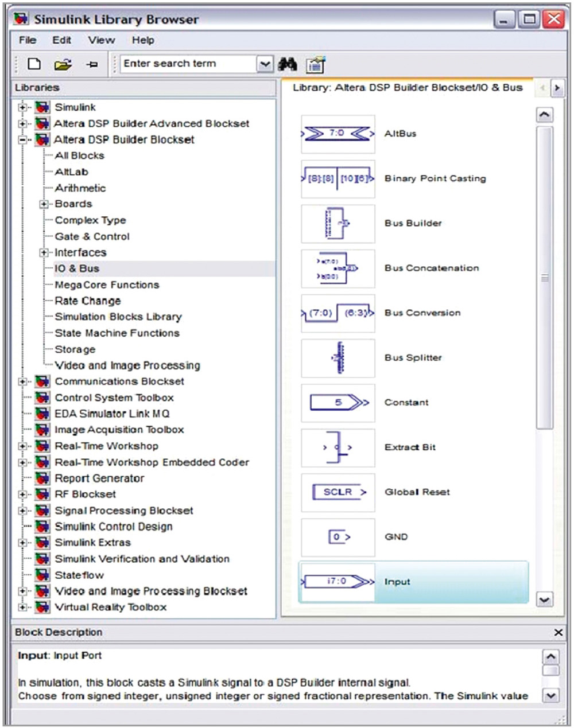Select the Constant block icon
Image resolution: width=574 pixels, height=728 pixels.
point(338,402)
